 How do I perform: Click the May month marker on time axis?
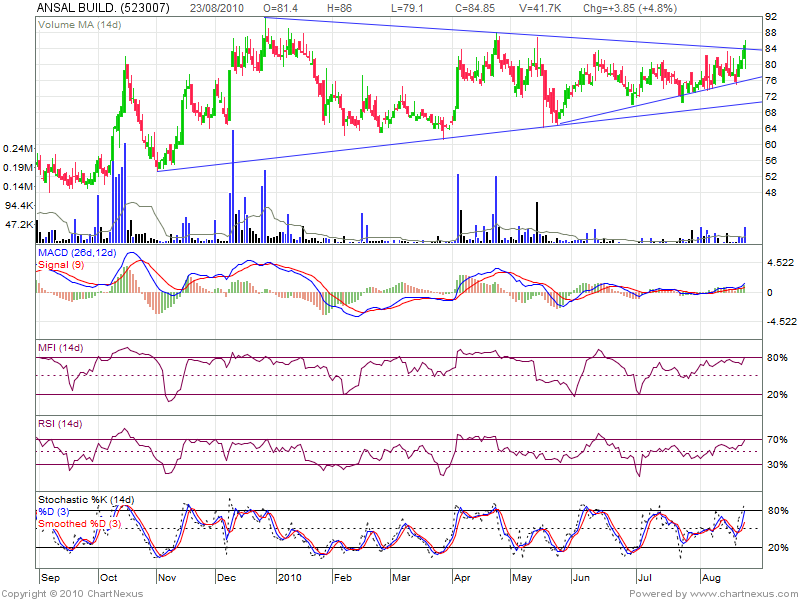pos(521,578)
